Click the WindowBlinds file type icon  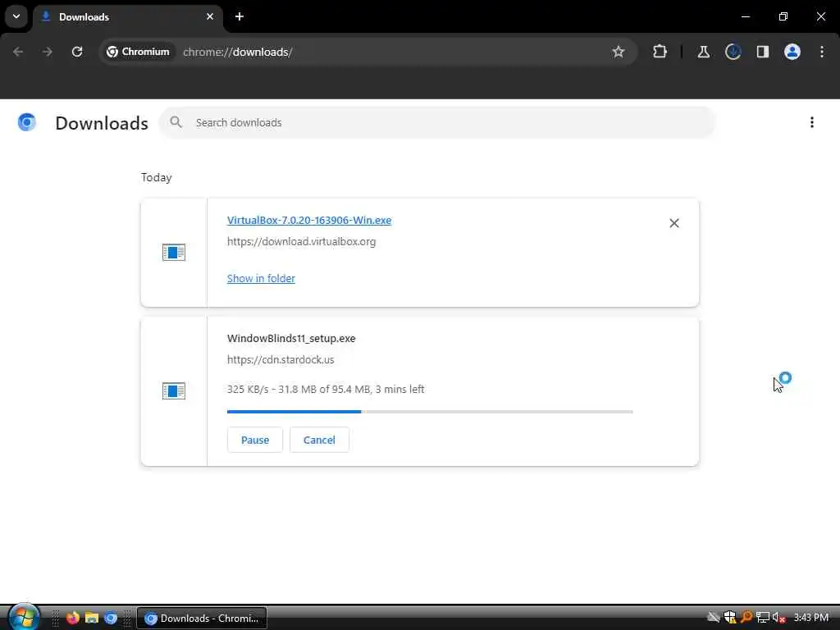pos(174,391)
